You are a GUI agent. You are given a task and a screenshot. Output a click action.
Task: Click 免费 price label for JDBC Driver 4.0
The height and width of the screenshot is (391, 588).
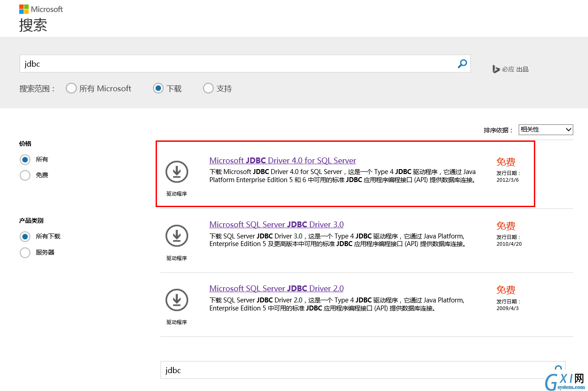pos(506,162)
